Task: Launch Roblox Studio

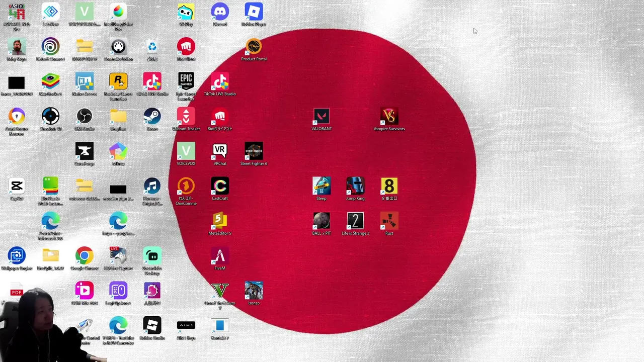Action: [x=152, y=325]
